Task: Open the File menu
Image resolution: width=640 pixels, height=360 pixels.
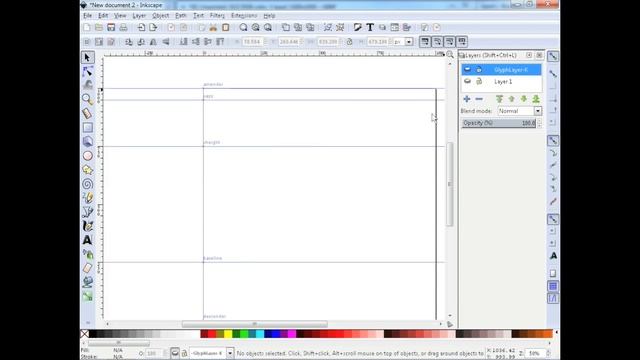Action: click(x=87, y=16)
